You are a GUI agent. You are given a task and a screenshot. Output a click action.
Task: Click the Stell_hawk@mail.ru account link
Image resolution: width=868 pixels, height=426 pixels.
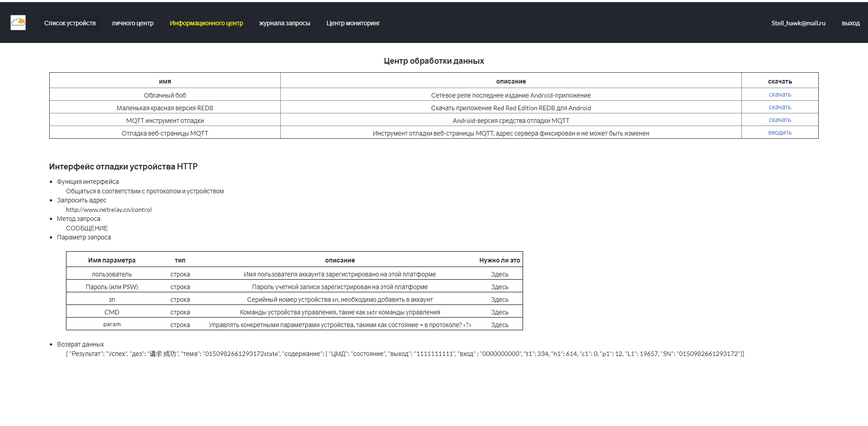[798, 23]
